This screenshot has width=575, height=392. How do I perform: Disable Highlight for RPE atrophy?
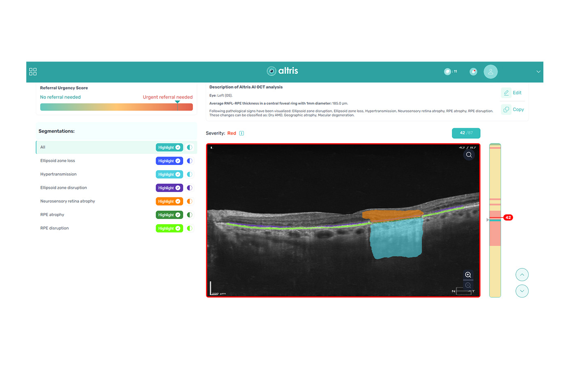169,214
